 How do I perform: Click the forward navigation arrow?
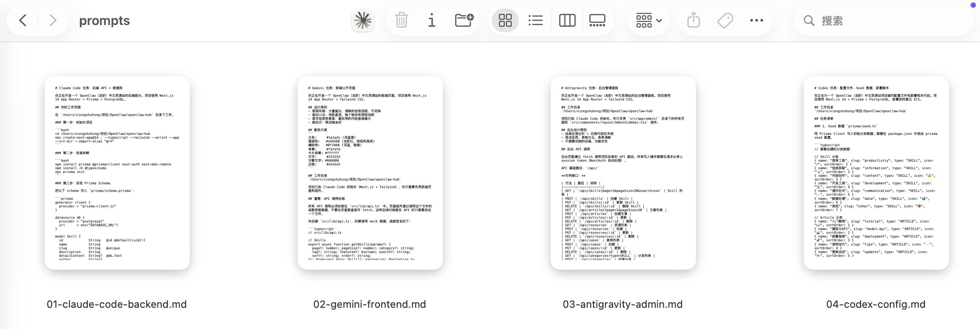pos(53,20)
